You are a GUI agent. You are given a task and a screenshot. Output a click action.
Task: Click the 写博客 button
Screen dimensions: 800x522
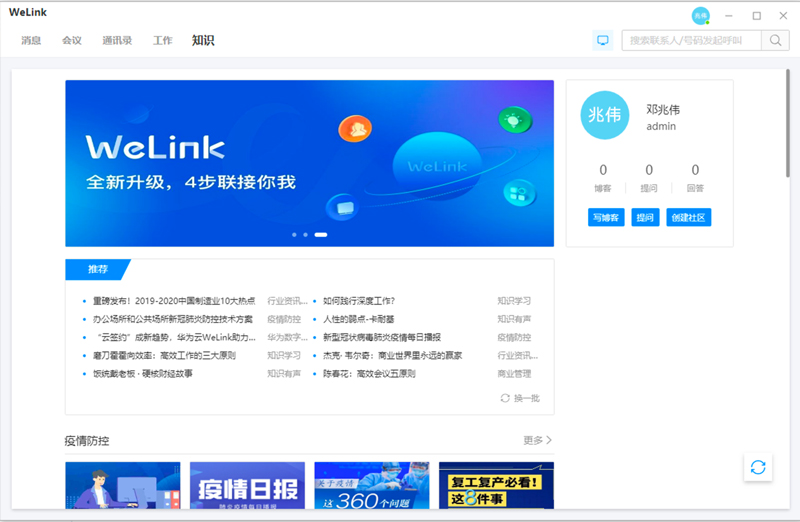click(606, 217)
